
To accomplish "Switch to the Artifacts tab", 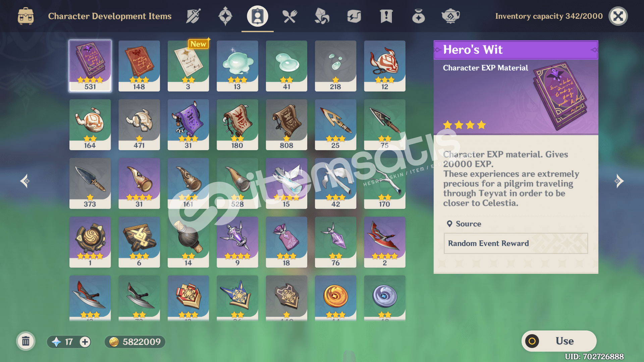I will tap(225, 16).
